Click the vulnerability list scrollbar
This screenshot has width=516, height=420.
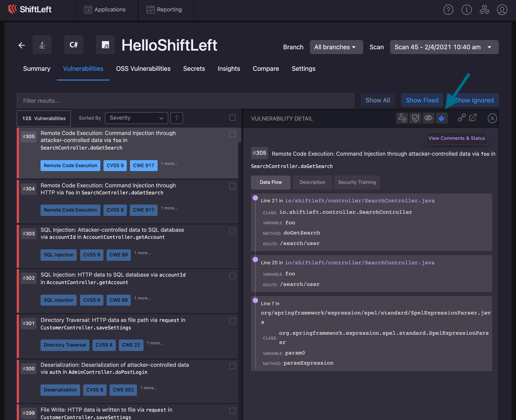coord(240,135)
